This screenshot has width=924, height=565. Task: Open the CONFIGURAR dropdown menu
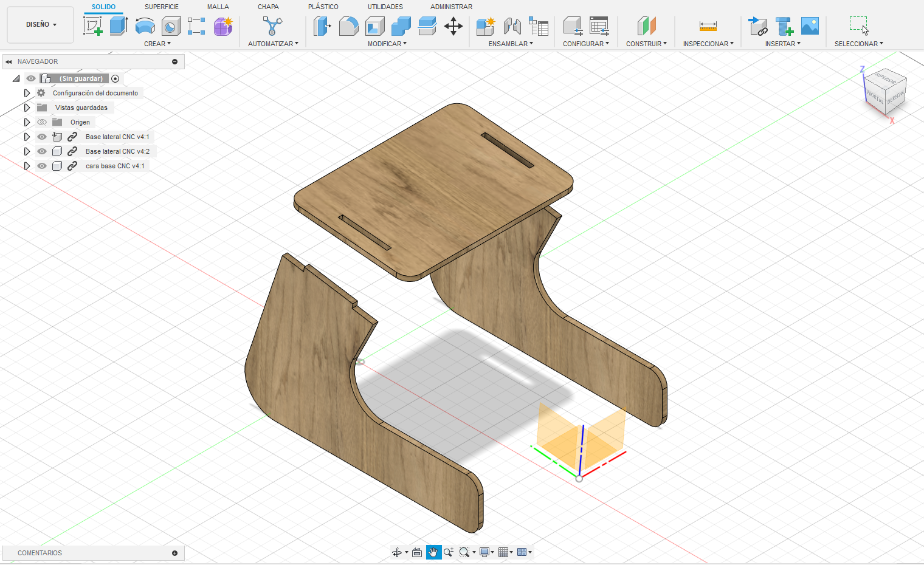pos(586,44)
